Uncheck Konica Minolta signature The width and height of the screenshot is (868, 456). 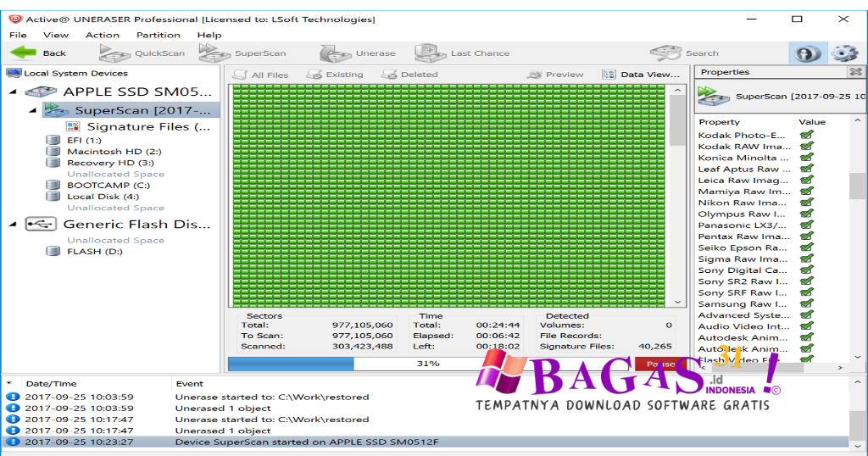[807, 157]
